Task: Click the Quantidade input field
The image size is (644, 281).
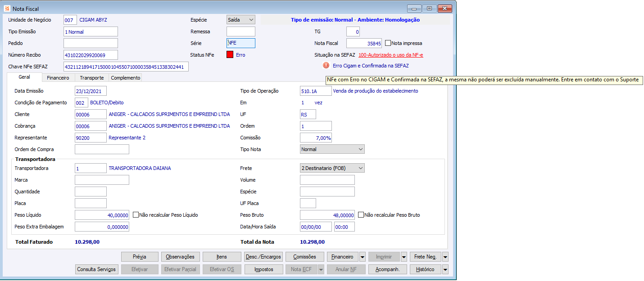Action: tap(91, 192)
